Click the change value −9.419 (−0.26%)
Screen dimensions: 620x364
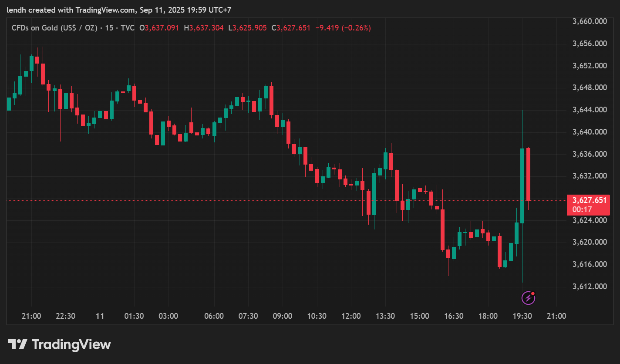[x=343, y=28]
